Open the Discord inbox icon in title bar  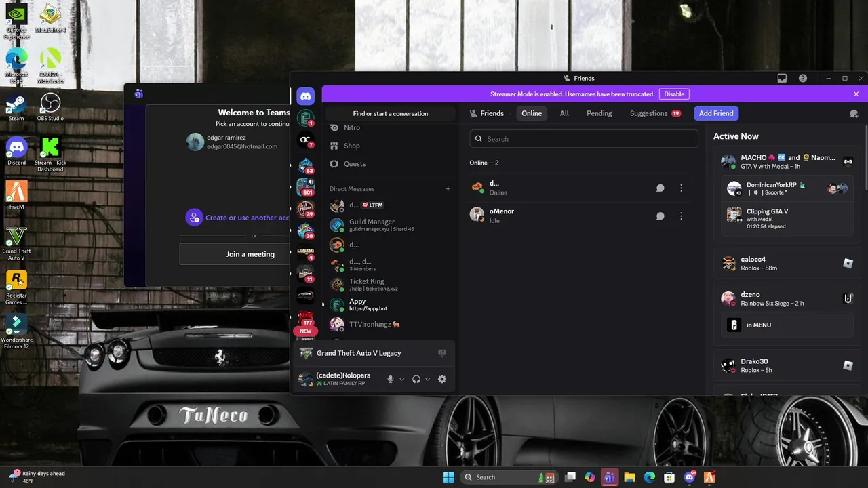point(782,78)
